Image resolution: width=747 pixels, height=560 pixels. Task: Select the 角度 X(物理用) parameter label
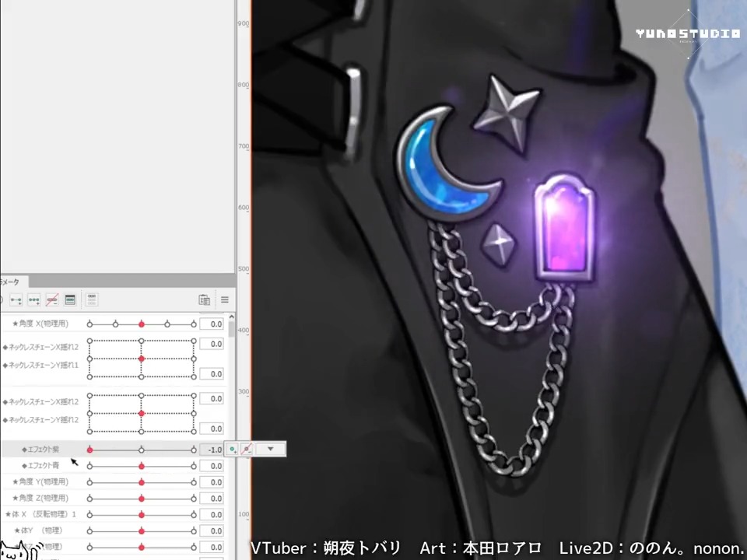click(x=40, y=324)
